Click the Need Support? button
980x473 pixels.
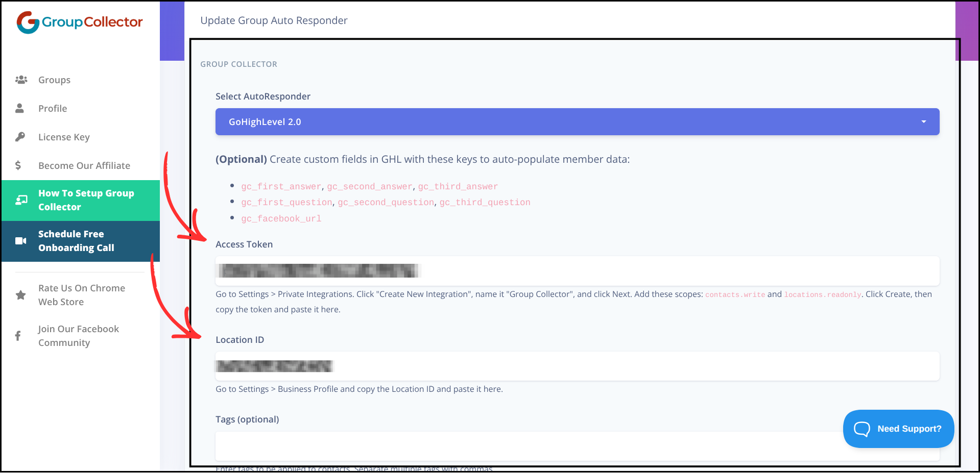click(898, 429)
